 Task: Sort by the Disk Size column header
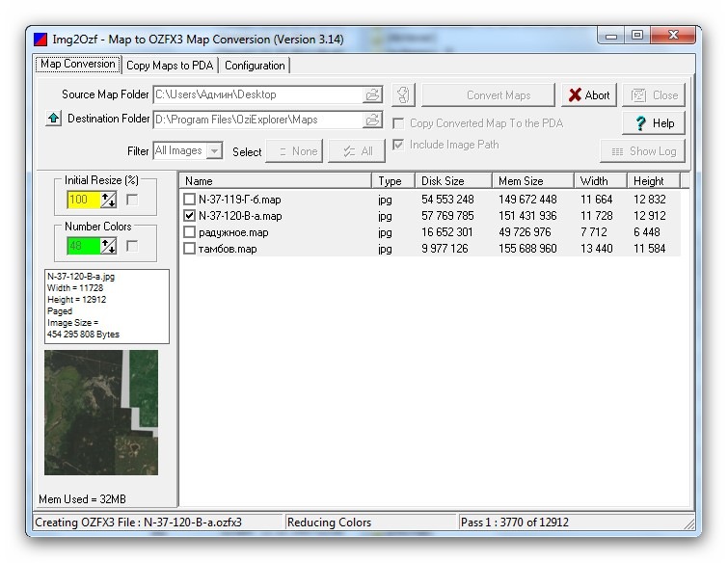[x=452, y=181]
